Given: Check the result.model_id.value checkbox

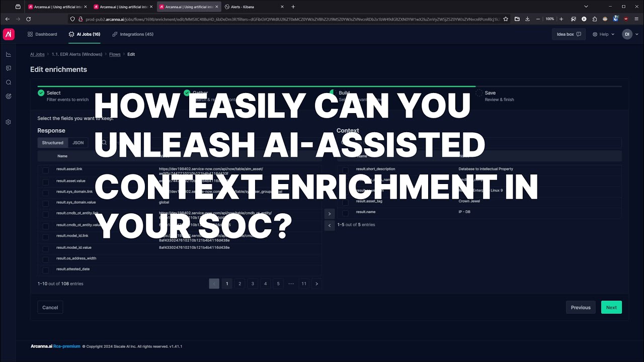Looking at the screenshot, I should [46, 248].
